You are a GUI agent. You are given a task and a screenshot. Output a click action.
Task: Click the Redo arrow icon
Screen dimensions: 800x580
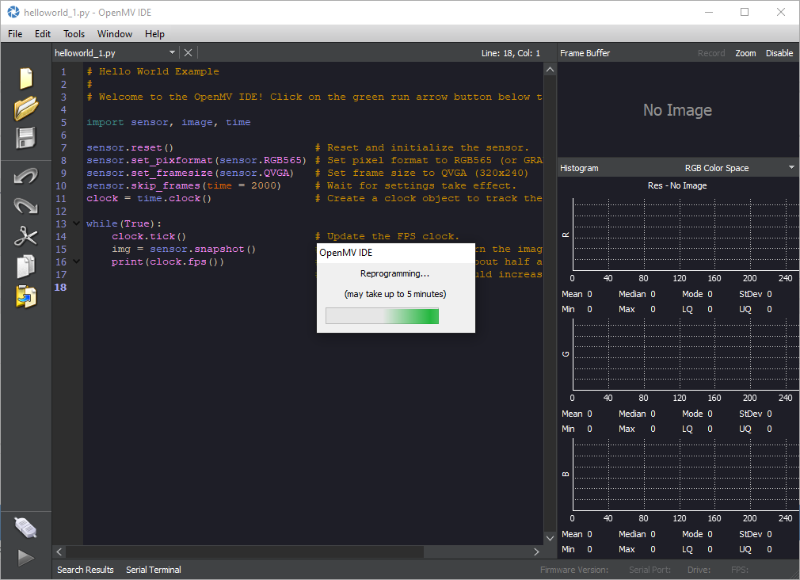pos(26,206)
